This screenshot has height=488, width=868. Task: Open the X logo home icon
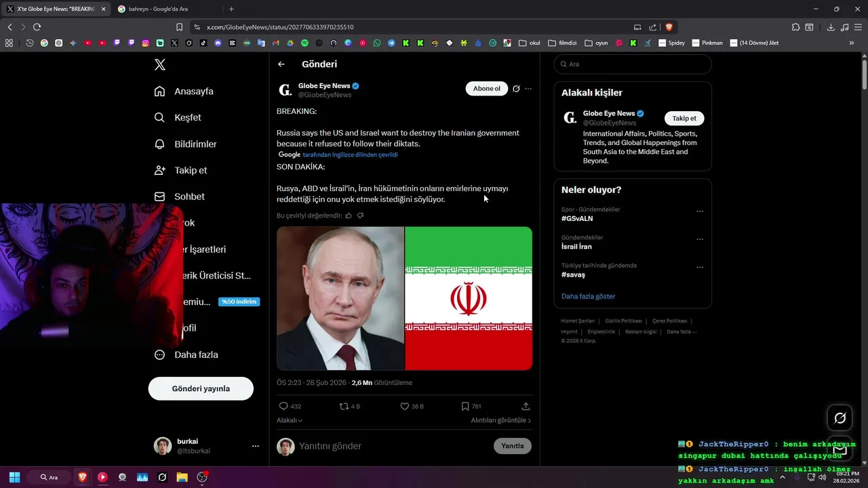point(160,64)
